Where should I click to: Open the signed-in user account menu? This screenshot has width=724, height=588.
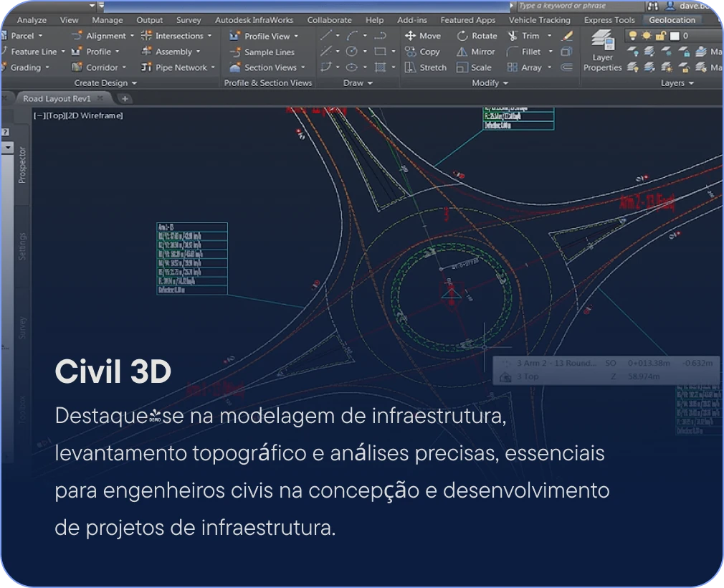coord(687,6)
